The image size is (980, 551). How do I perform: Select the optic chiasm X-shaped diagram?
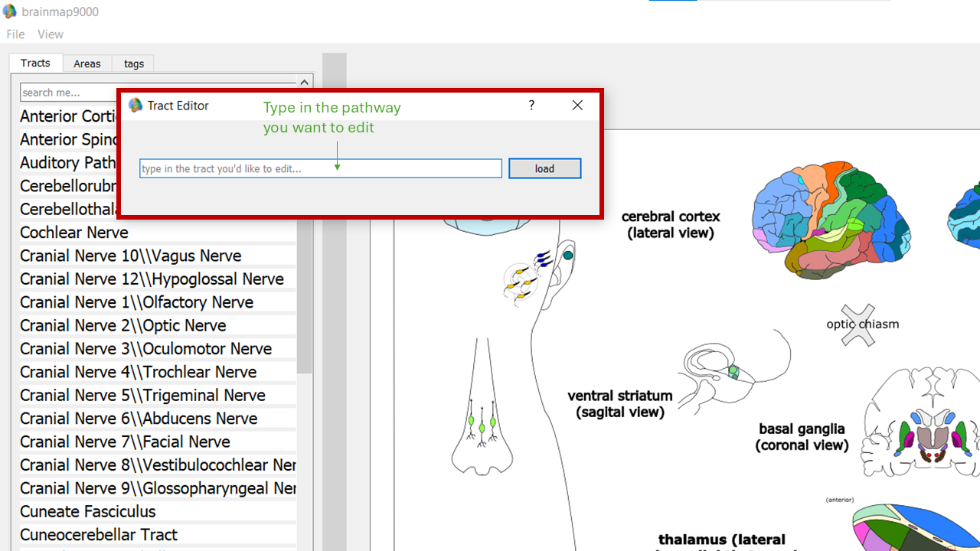point(858,324)
